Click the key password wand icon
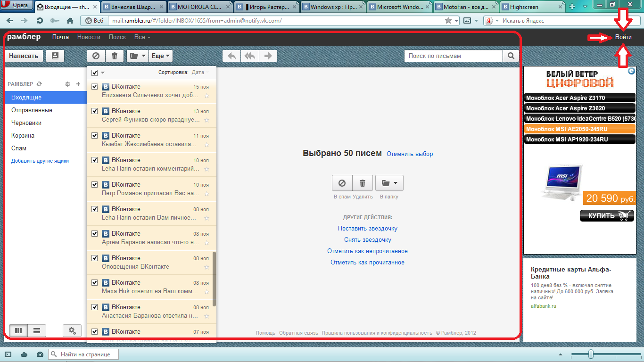This screenshot has height=362, width=644. pos(55,21)
